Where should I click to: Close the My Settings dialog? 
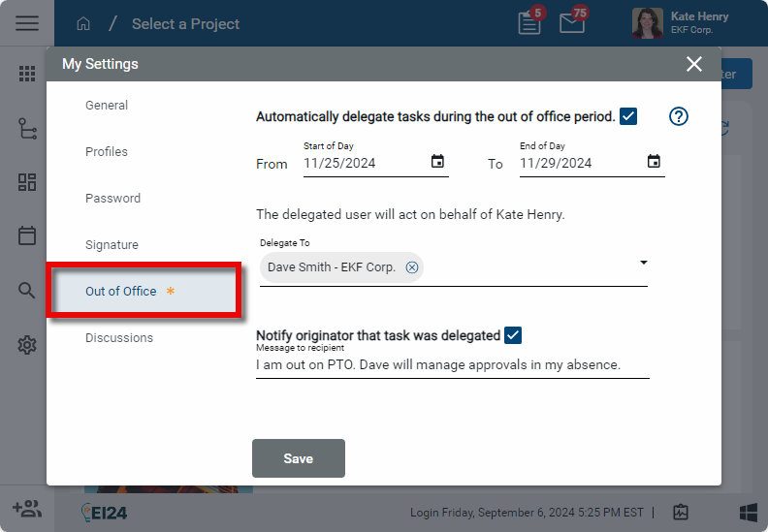[694, 64]
